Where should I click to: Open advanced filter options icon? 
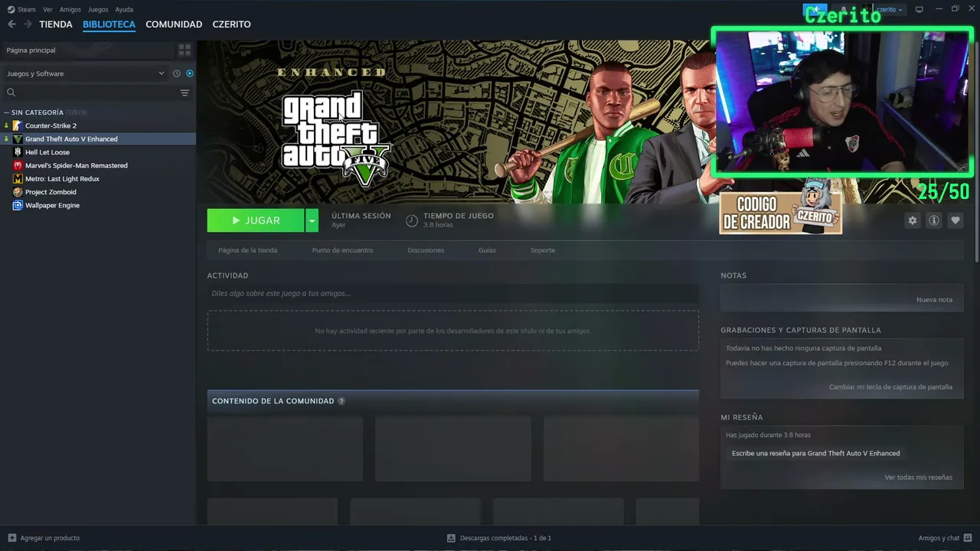pyautogui.click(x=185, y=93)
